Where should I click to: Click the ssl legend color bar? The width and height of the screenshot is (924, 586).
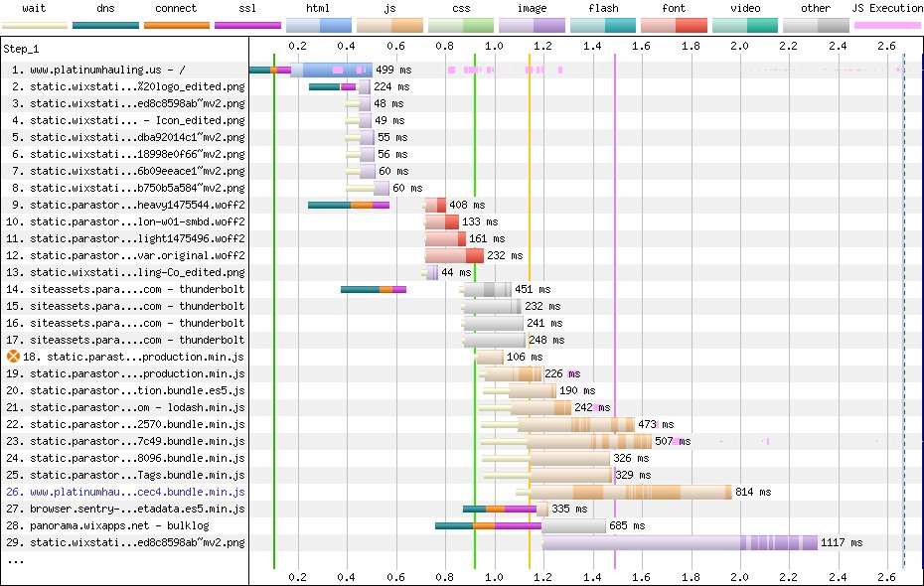[247, 24]
